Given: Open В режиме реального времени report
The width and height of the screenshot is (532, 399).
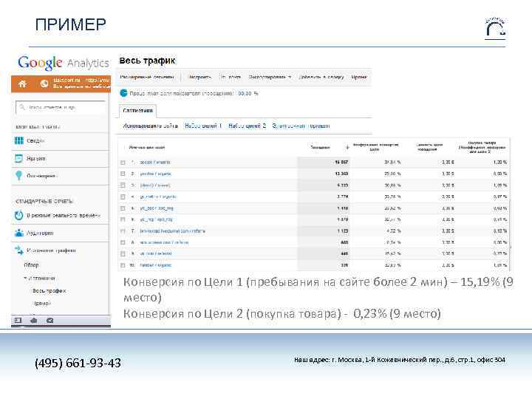Looking at the screenshot, I should click(x=64, y=216).
